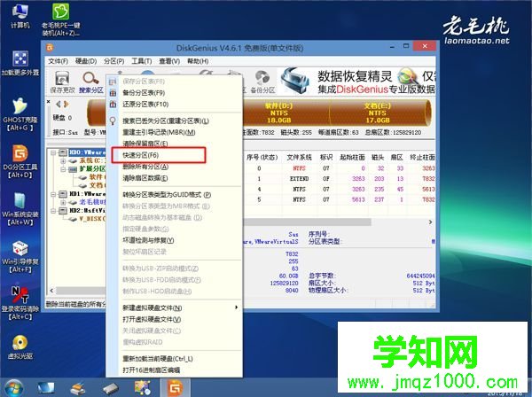Choose 坏道检测与修复(Y) menu entry
The width and height of the screenshot is (532, 397).
tap(175, 240)
